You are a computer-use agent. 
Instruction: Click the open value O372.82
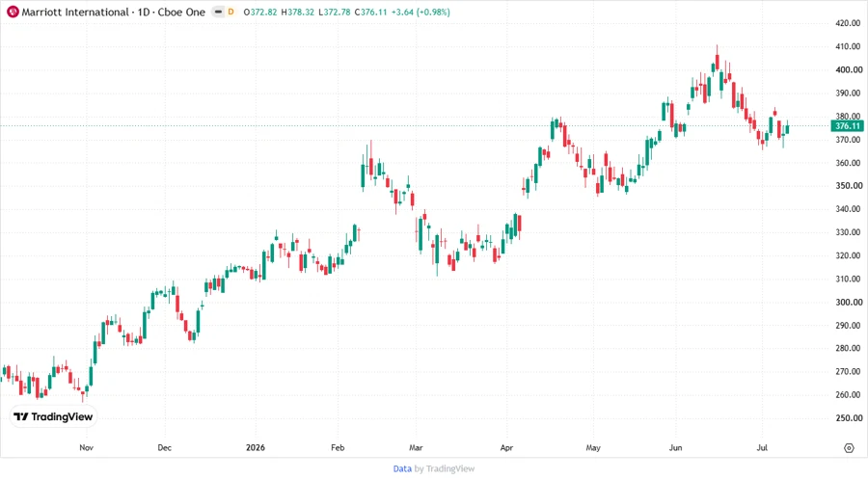[x=260, y=12]
